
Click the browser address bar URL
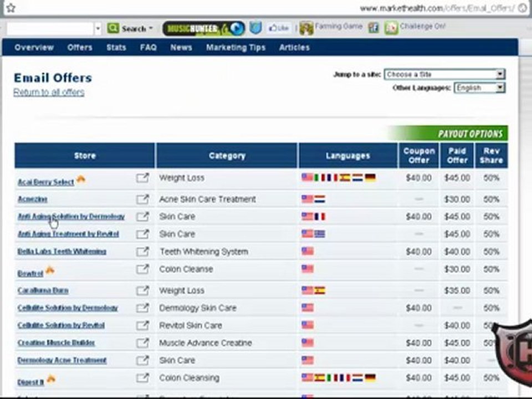coord(437,8)
